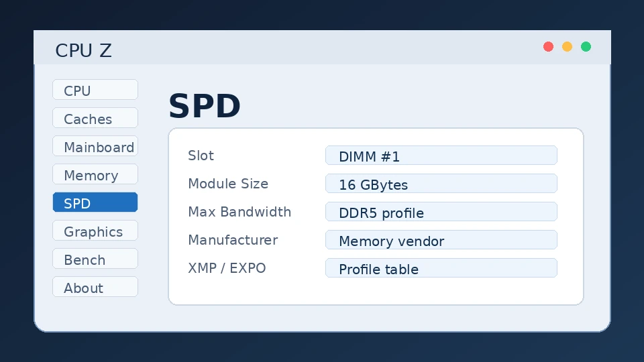Click the red window button
The image size is (644, 362).
tap(548, 47)
